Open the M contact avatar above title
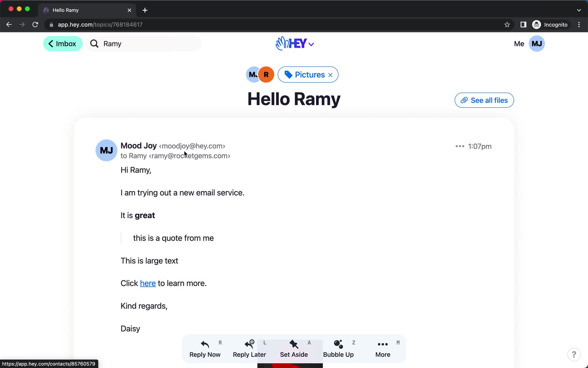 click(x=252, y=75)
